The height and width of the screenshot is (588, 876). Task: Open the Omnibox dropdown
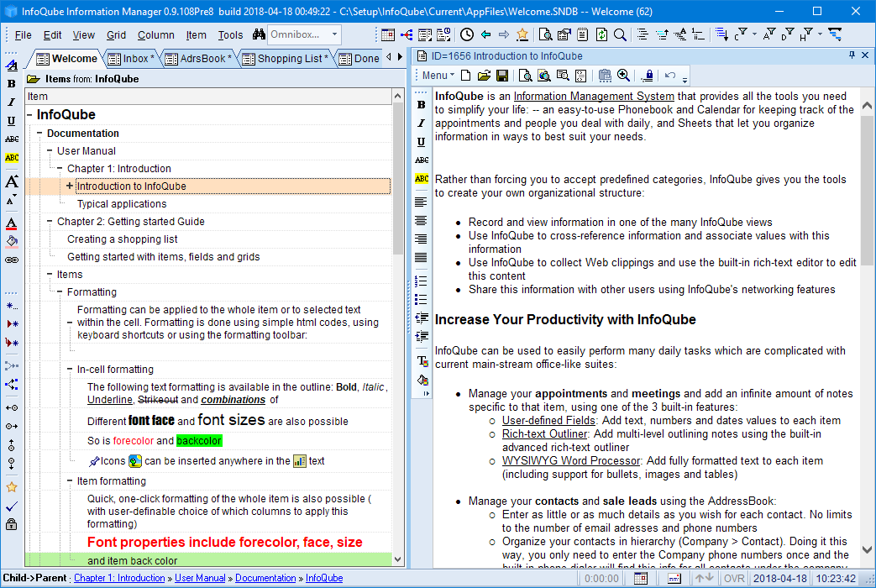[334, 34]
